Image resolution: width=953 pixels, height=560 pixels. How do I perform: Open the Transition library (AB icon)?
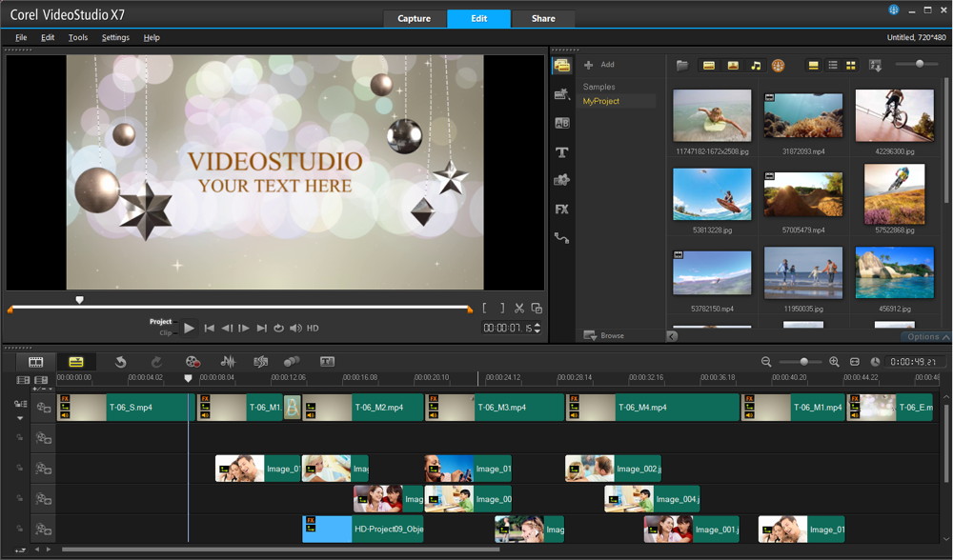tap(561, 123)
